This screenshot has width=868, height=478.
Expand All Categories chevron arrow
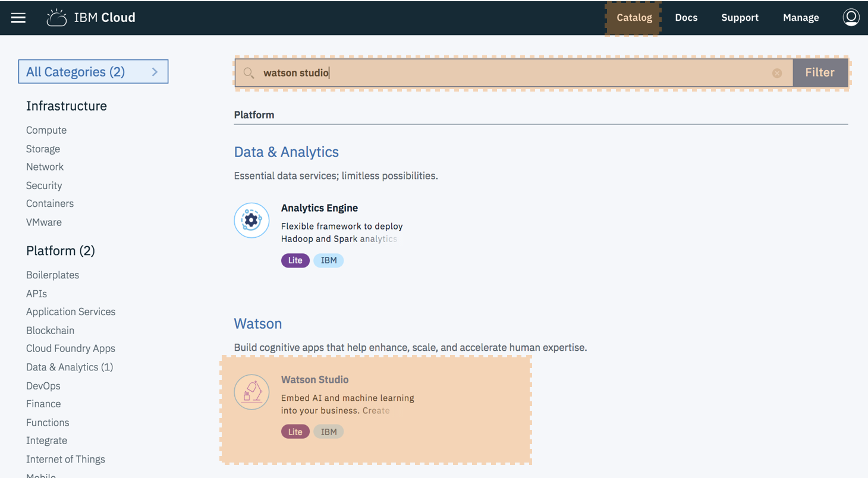tap(155, 72)
